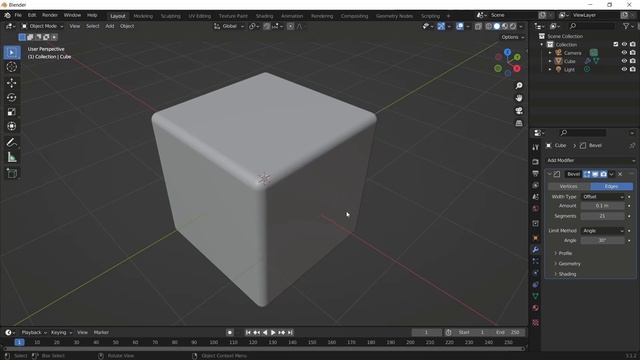Hide the Light object in viewport
The width and height of the screenshot is (640, 360).
click(x=624, y=69)
